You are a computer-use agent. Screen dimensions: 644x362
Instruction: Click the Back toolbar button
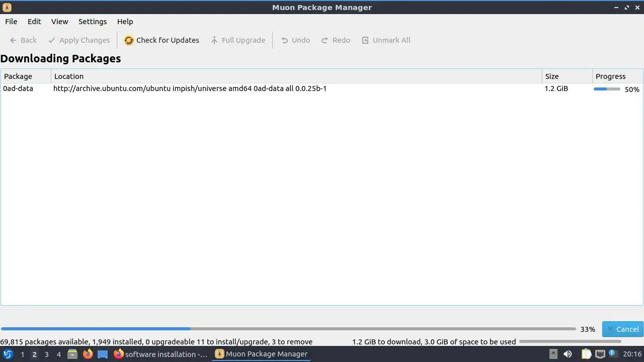point(23,40)
